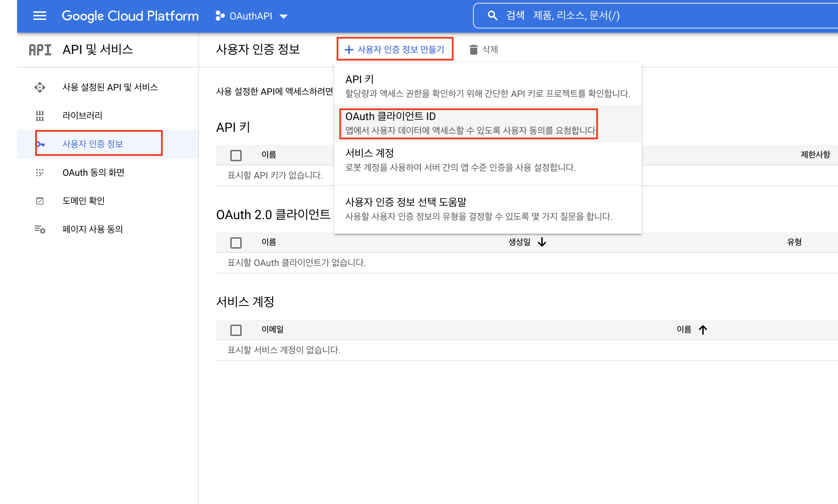Sort service accounts by name arrow

click(703, 330)
